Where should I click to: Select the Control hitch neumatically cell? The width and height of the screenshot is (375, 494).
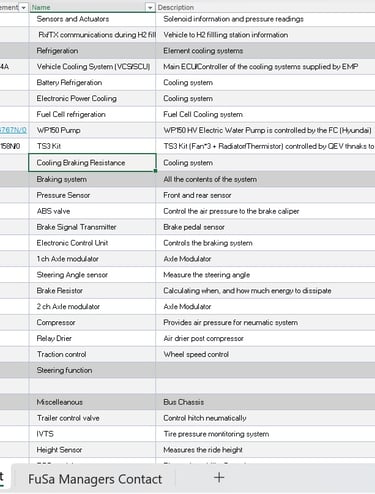click(x=265, y=418)
